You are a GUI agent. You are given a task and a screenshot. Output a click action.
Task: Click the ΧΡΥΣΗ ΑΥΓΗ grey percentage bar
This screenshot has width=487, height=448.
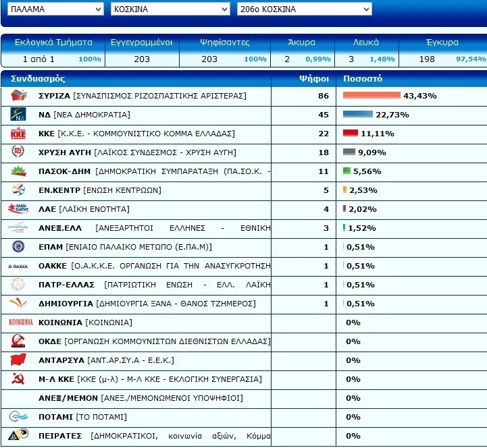coord(349,152)
